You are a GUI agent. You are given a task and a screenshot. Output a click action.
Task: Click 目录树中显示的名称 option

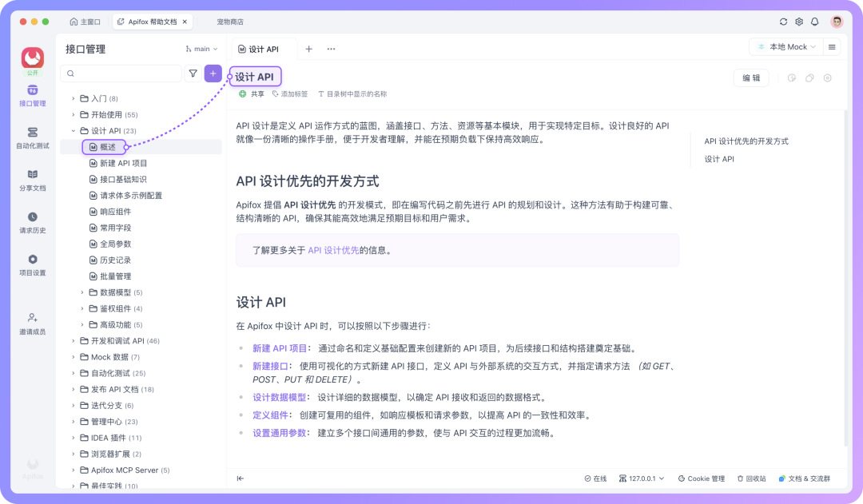(352, 94)
